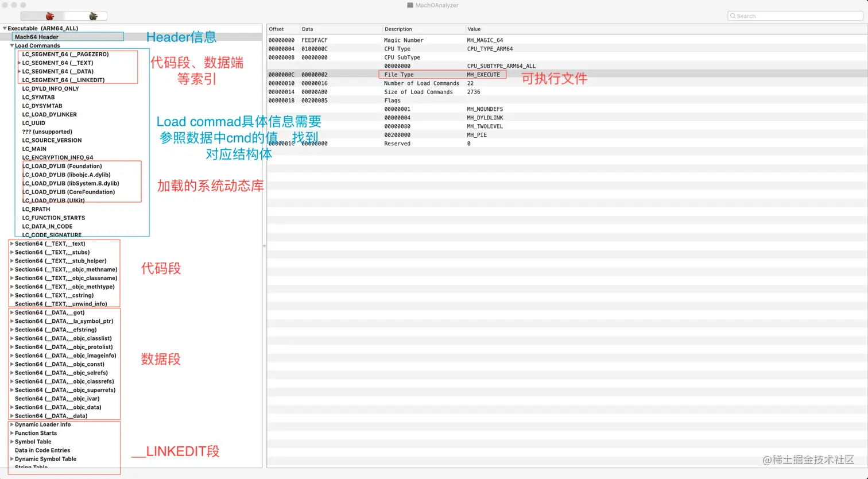Expand the Dynamic Loader Info node
This screenshot has height=479, width=868.
12,424
